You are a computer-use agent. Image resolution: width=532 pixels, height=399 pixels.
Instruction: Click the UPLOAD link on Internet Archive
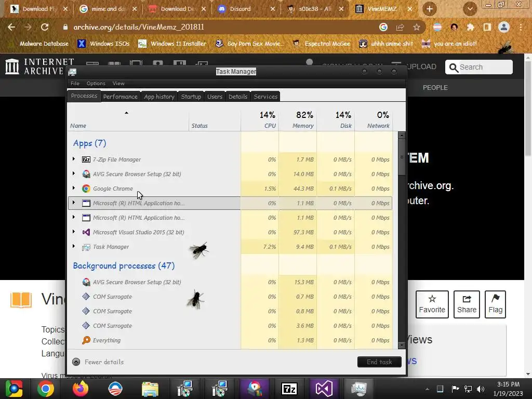pyautogui.click(x=421, y=67)
